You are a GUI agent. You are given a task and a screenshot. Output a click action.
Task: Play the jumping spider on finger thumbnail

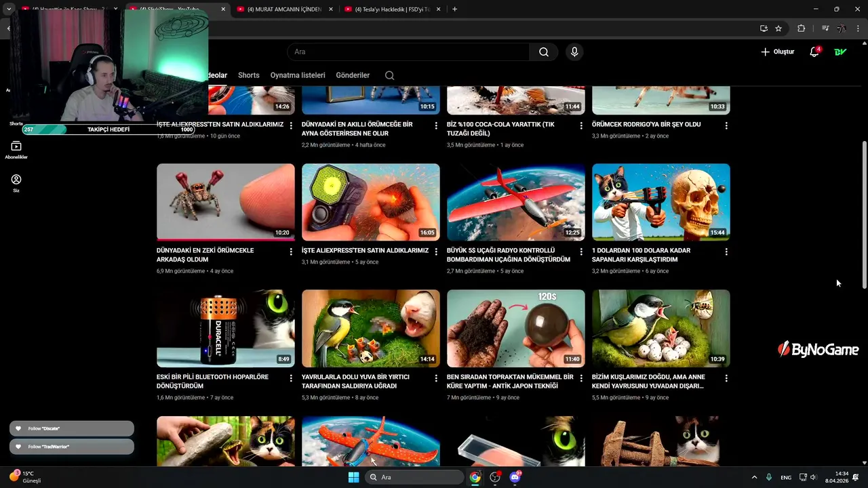[226, 202]
